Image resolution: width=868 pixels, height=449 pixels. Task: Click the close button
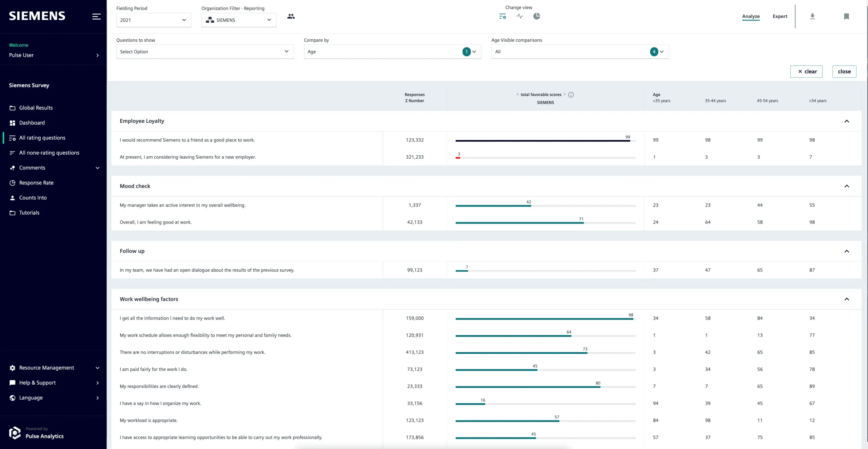click(844, 72)
